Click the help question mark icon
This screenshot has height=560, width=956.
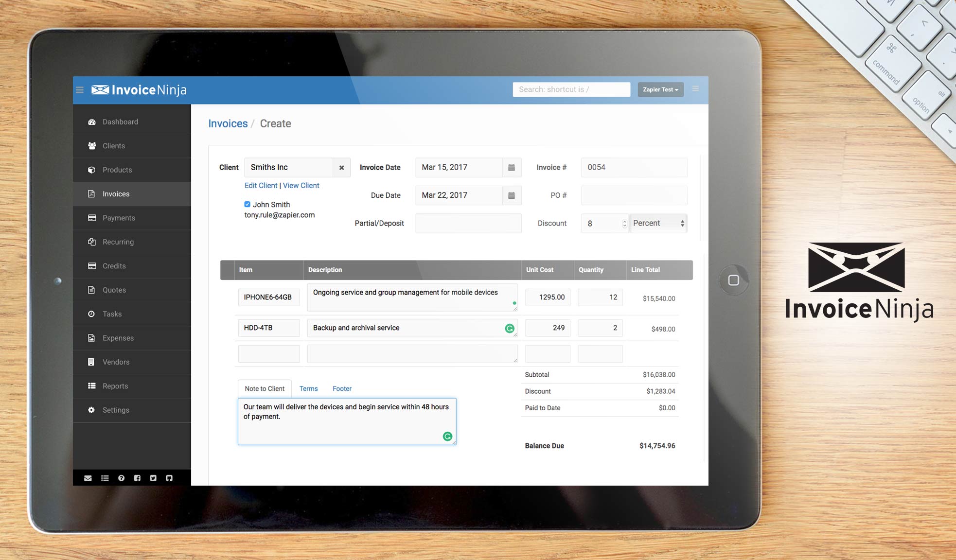point(121,478)
